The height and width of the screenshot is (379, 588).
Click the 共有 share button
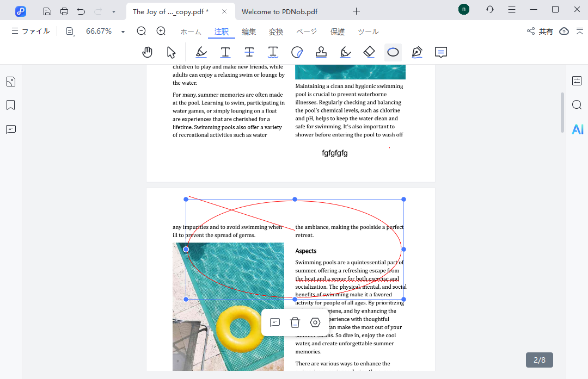tap(540, 32)
